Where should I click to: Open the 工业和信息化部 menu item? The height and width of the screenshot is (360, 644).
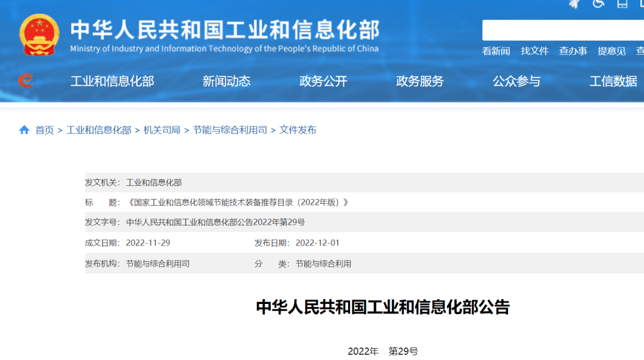(113, 82)
